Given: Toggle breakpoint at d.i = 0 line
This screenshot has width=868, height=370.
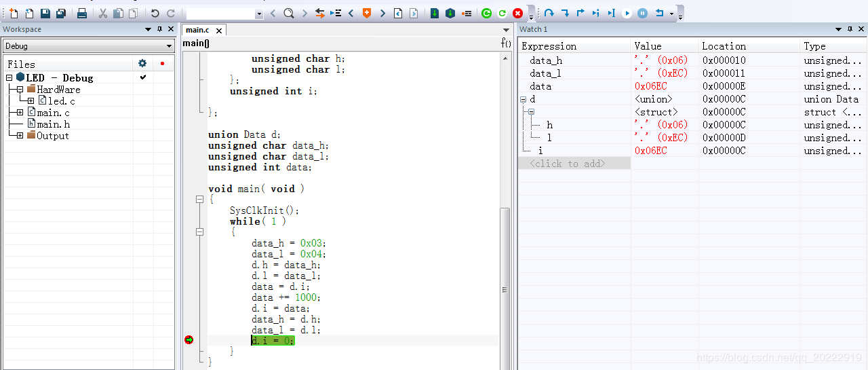Looking at the screenshot, I should pos(189,340).
